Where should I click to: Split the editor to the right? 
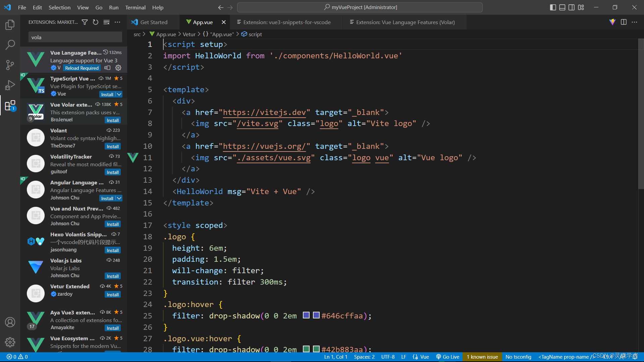click(624, 22)
